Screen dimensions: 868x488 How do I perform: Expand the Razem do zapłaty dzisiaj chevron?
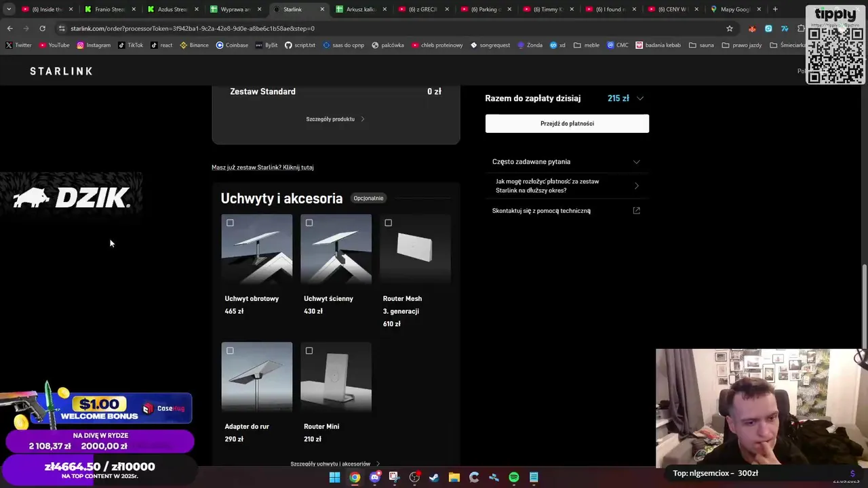click(639, 98)
